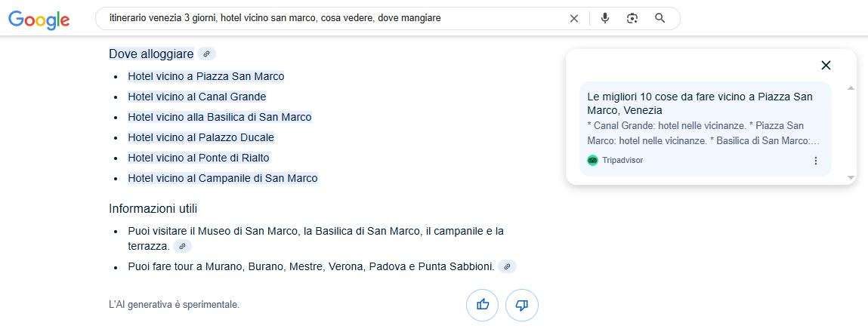This screenshot has width=868, height=332.
Task: Open Google Lens image search
Action: (632, 18)
